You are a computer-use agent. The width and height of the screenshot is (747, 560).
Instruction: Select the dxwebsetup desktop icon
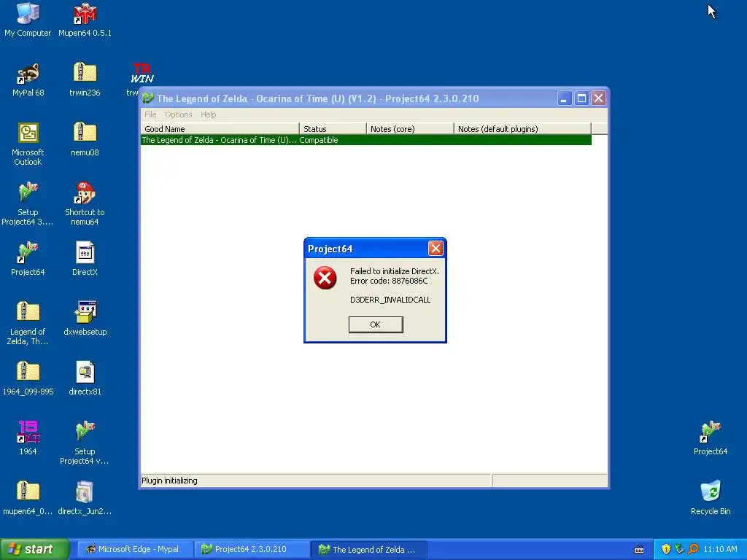coord(85,318)
